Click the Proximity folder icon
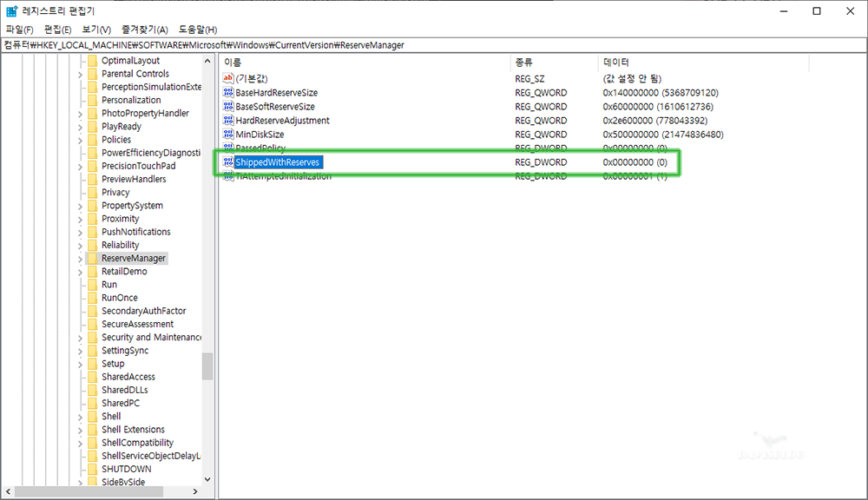This screenshot has height=500, width=868. click(93, 219)
